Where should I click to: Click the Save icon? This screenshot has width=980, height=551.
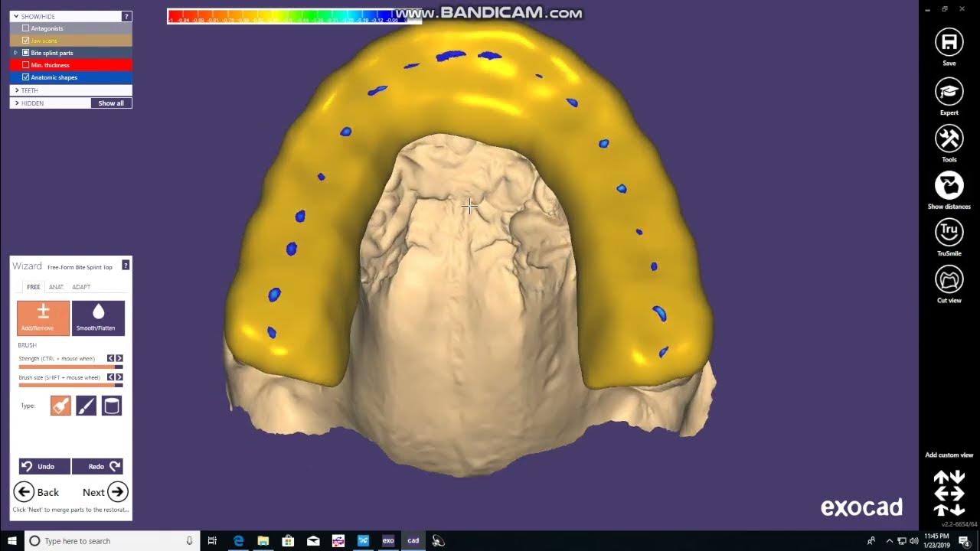click(949, 42)
